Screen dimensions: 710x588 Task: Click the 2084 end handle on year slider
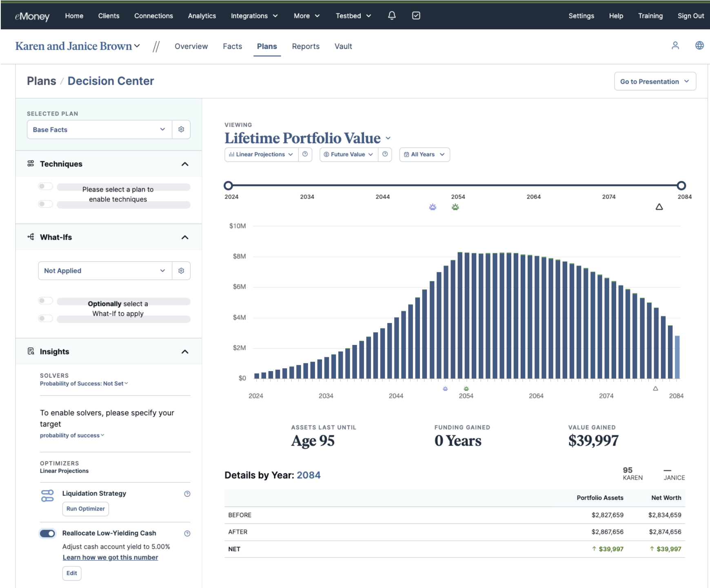[x=681, y=186]
